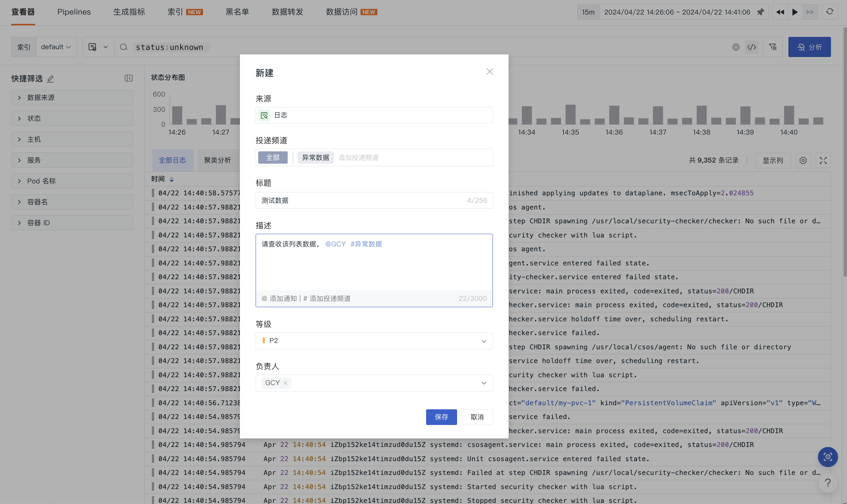Click the refresh icon in top bar
847x504 pixels.
(x=829, y=12)
